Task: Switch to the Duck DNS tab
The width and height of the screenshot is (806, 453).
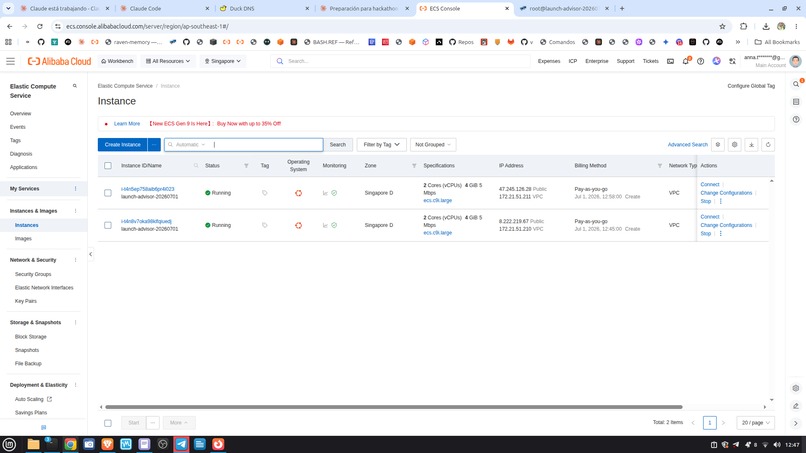Action: click(264, 8)
